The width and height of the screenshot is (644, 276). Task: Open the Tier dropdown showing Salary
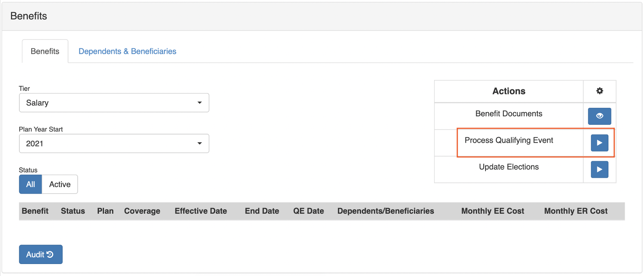pyautogui.click(x=114, y=103)
